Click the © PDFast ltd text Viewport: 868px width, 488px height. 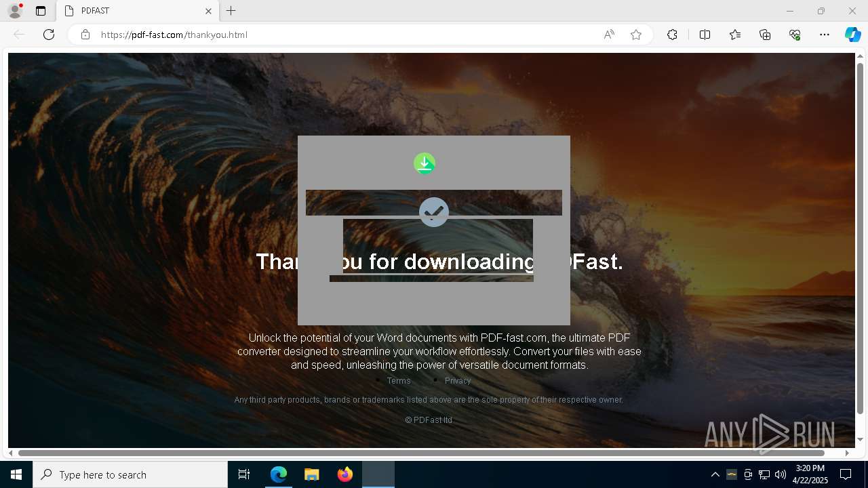(429, 420)
